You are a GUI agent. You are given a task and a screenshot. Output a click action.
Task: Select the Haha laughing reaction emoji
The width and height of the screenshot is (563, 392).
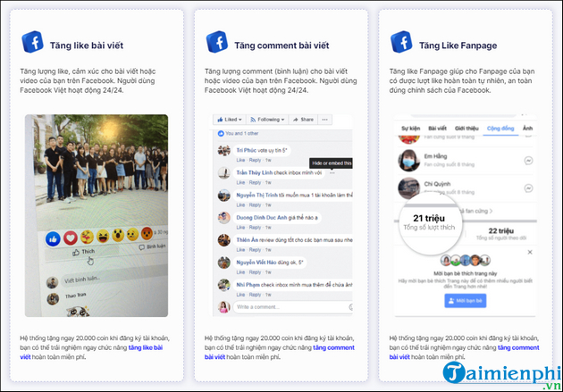103,236
